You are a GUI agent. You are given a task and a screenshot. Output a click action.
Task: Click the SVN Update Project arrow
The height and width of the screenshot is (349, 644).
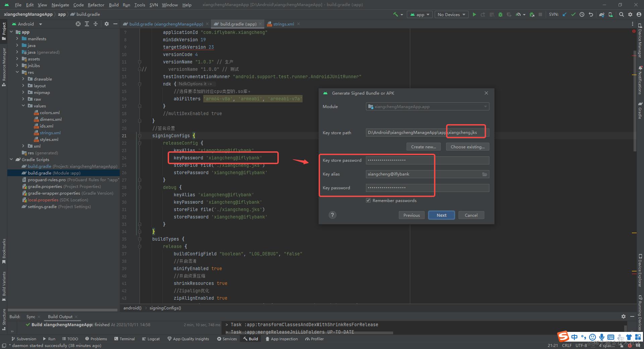(565, 14)
